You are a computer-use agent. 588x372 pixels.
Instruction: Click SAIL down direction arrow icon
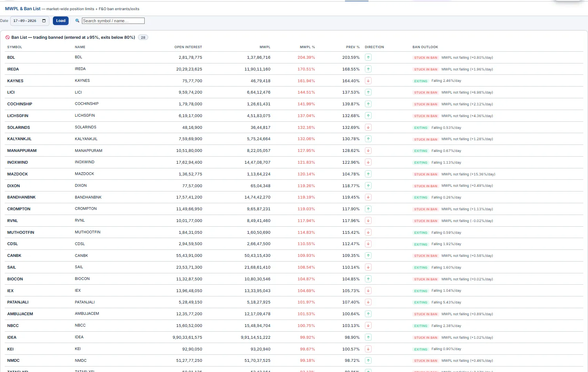(x=368, y=267)
